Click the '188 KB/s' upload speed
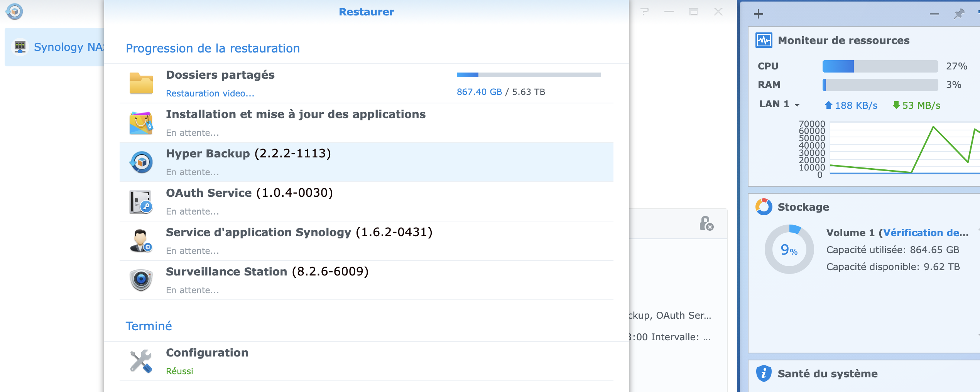 pos(856,105)
